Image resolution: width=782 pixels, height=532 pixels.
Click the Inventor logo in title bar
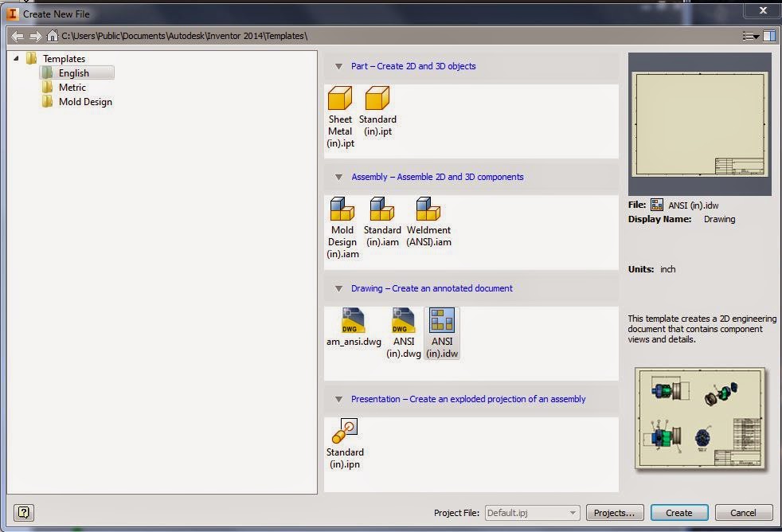(13, 14)
